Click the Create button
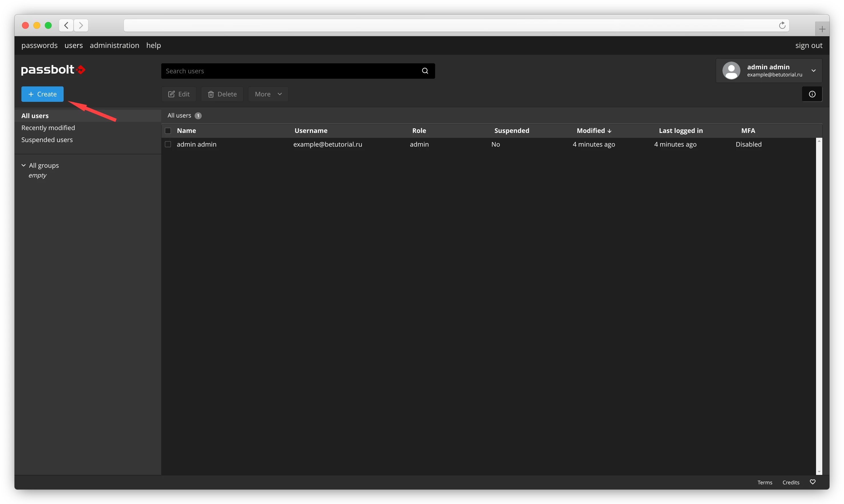 (43, 94)
